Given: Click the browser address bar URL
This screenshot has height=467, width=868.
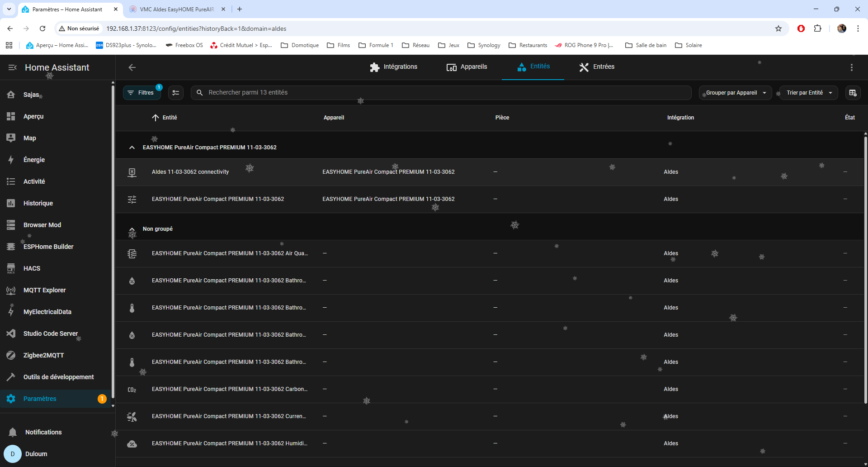Looking at the screenshot, I should tap(196, 29).
